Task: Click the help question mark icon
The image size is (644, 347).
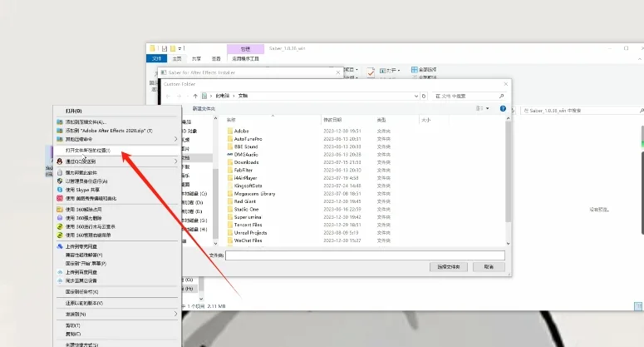Action: (x=500, y=108)
